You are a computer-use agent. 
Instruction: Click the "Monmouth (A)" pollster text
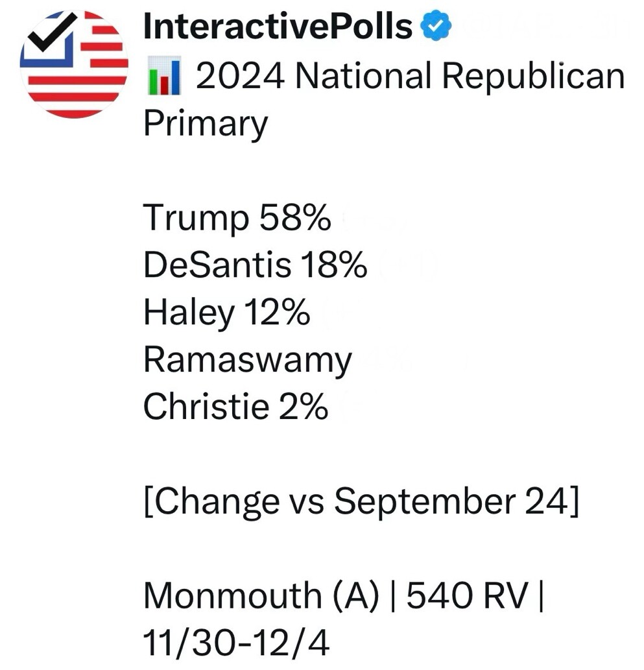261,595
